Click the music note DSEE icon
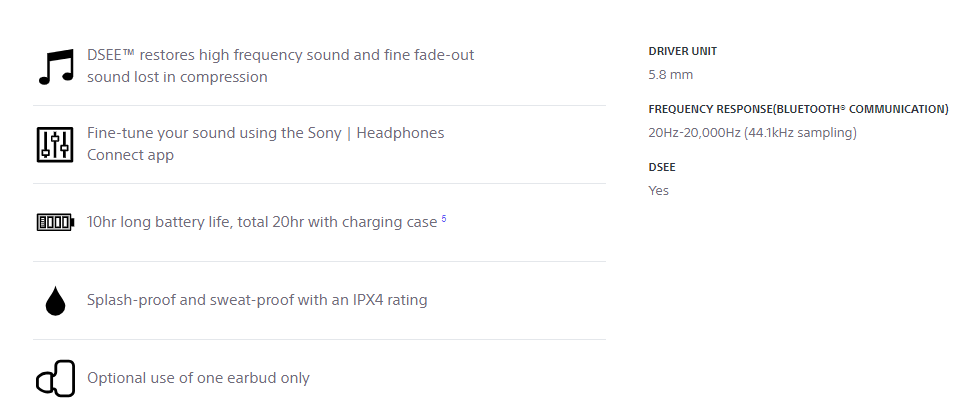 pyautogui.click(x=56, y=67)
